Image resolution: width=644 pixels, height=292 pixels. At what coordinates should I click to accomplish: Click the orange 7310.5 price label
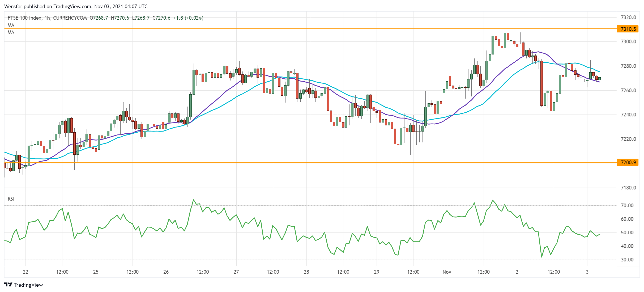pos(628,29)
